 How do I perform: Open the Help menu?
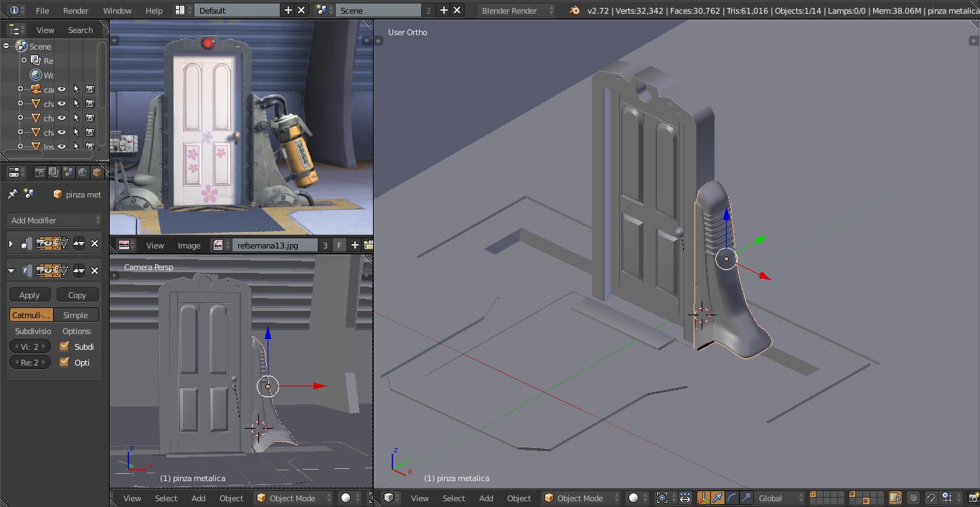click(154, 11)
